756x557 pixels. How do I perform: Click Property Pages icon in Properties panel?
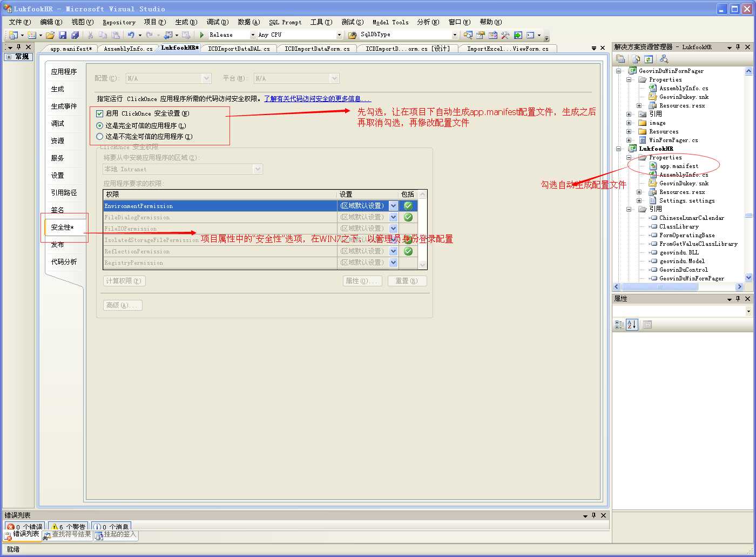click(647, 325)
